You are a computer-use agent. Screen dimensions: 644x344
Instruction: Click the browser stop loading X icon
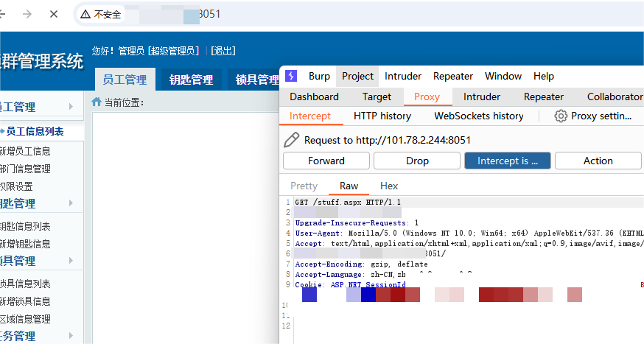point(53,15)
